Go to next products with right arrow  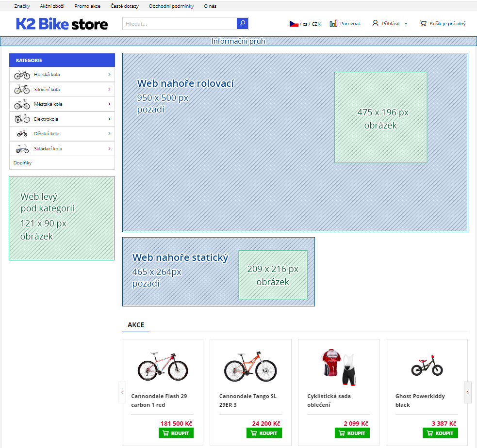click(x=468, y=392)
